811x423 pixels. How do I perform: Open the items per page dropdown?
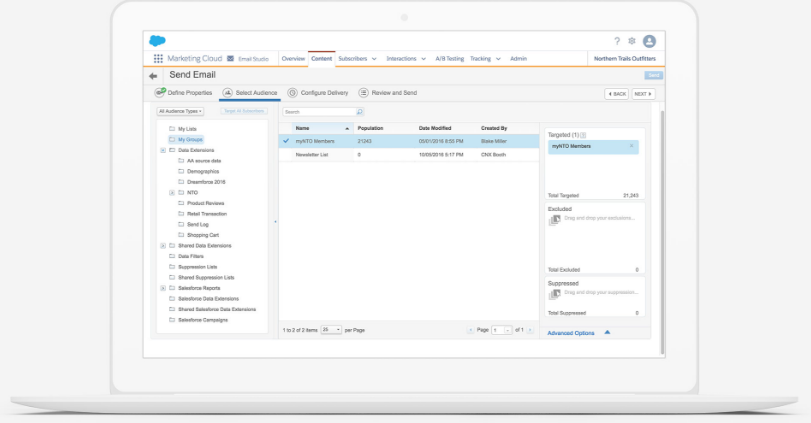coord(331,329)
